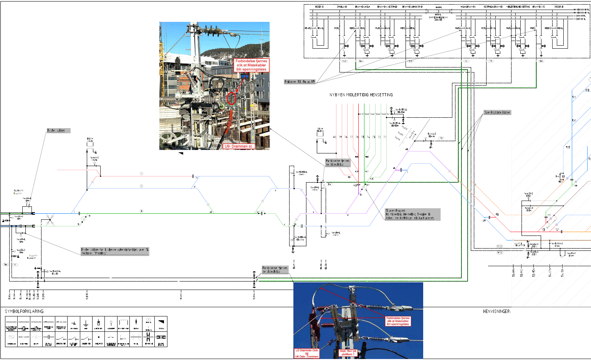Click the SYMBOLFORKLARING heading

pyautogui.click(x=25, y=311)
